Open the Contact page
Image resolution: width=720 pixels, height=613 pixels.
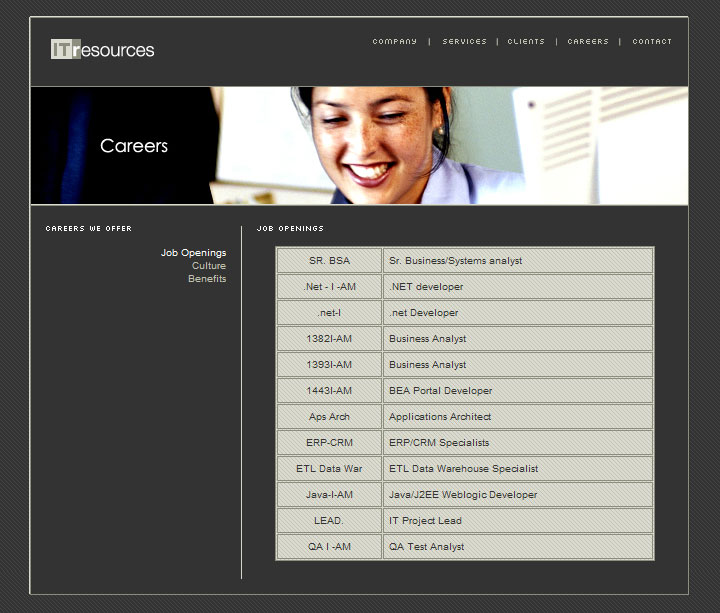tap(652, 42)
